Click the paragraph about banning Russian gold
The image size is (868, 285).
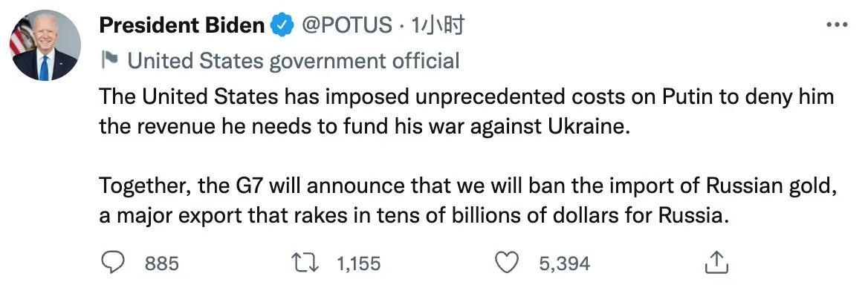[x=467, y=201]
